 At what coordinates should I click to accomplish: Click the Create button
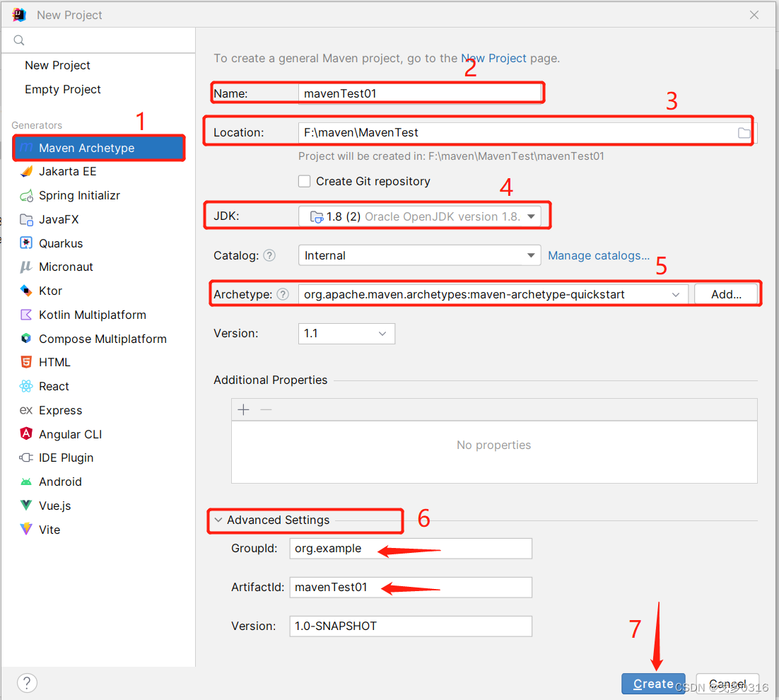pos(653,684)
